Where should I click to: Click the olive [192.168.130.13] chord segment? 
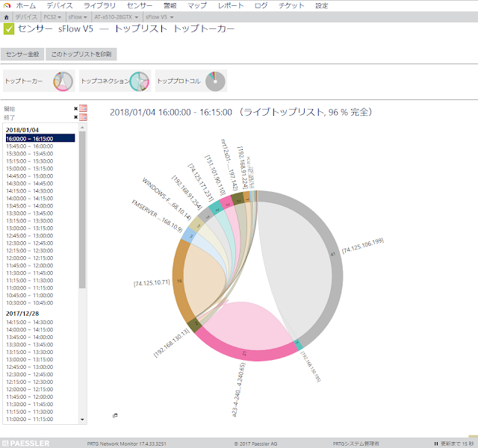click(x=194, y=326)
